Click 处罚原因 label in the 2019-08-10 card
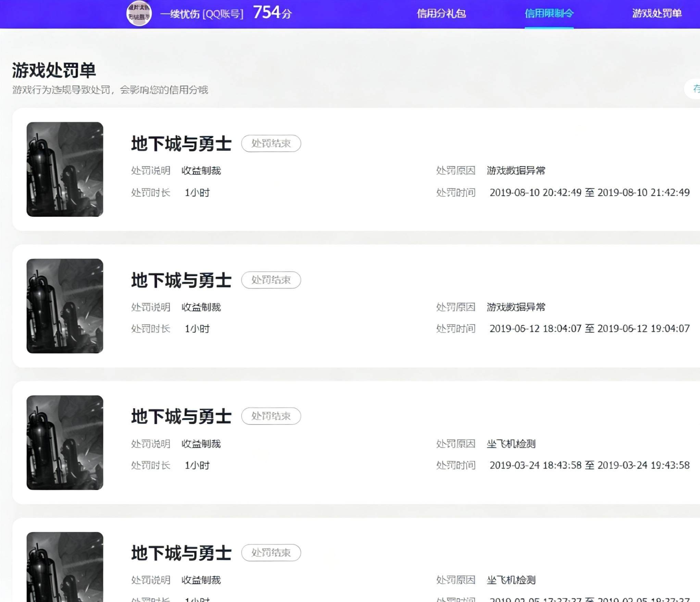The width and height of the screenshot is (700, 602). [456, 170]
